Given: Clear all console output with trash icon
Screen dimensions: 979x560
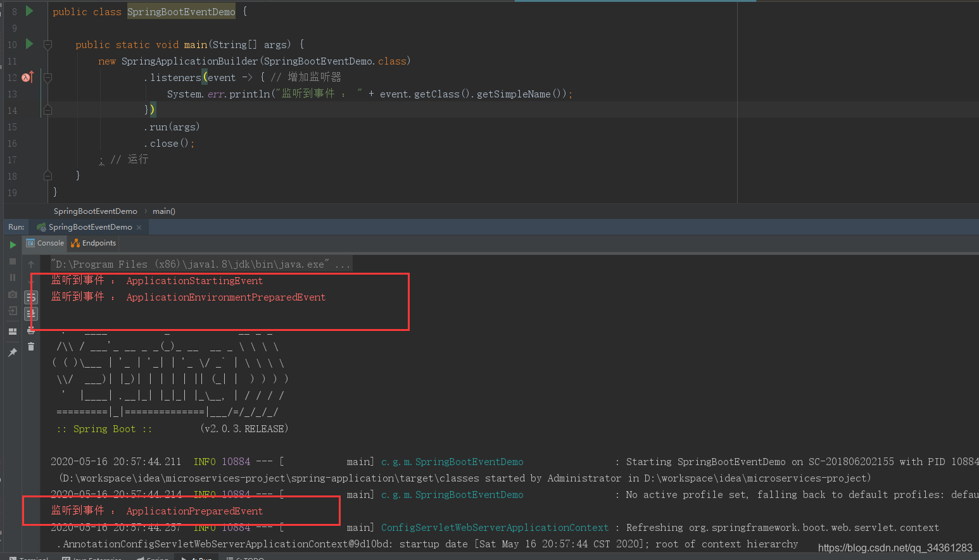Looking at the screenshot, I should coord(31,346).
